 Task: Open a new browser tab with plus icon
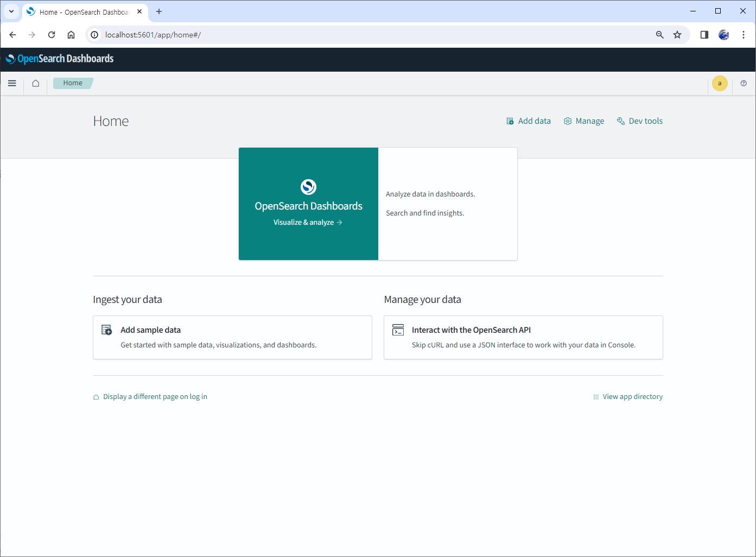159,11
